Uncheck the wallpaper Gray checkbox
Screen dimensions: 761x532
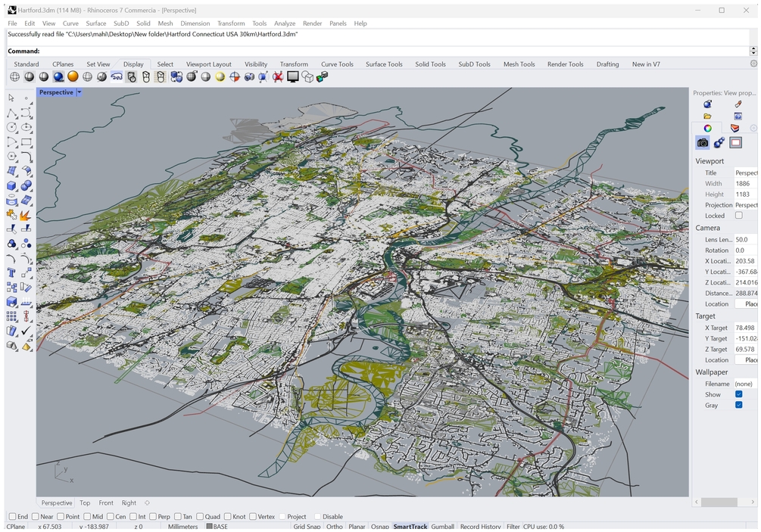coord(739,405)
